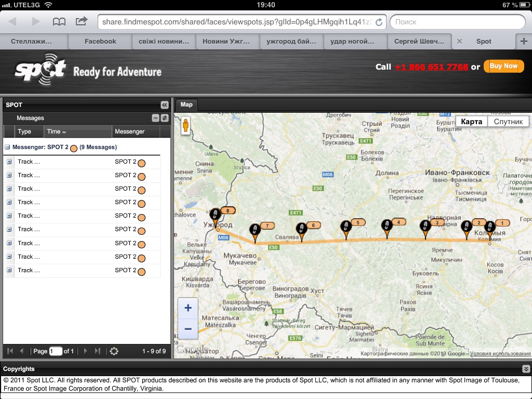Viewport: 532px width, 399px height.
Task: Click the reload spinner in pager bar
Action: pyautogui.click(x=114, y=351)
